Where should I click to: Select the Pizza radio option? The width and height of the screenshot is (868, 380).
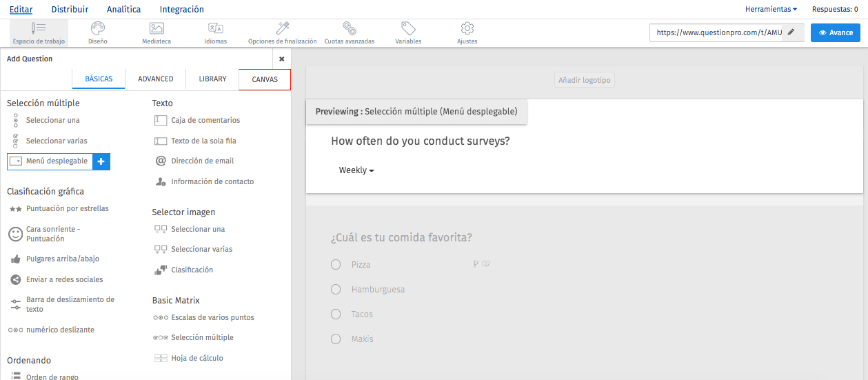coord(336,265)
